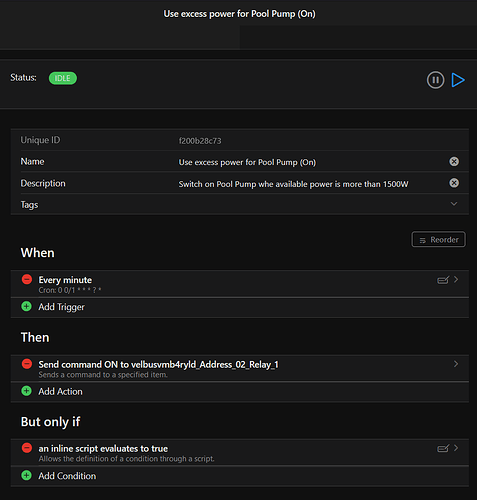The width and height of the screenshot is (477, 500).
Task: Remove the inline script condition
Action: pyautogui.click(x=27, y=448)
